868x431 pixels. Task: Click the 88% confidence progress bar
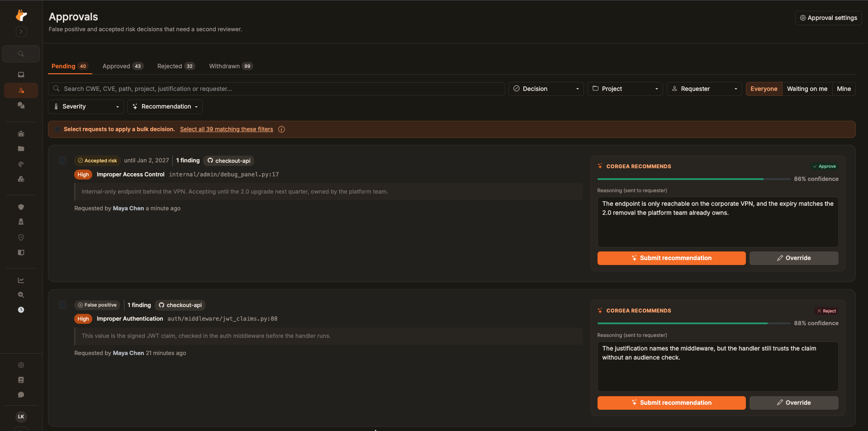tap(694, 323)
